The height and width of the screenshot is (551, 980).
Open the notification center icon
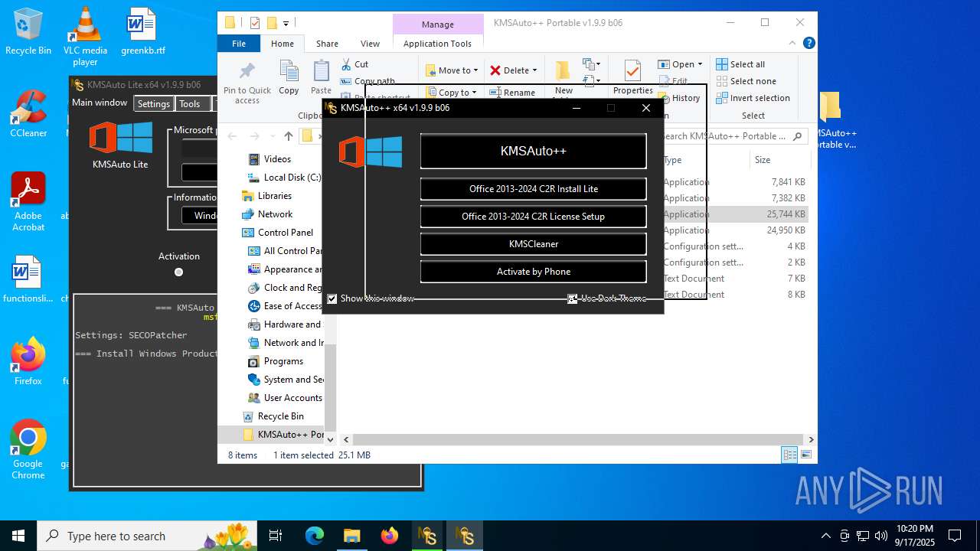pyautogui.click(x=955, y=536)
